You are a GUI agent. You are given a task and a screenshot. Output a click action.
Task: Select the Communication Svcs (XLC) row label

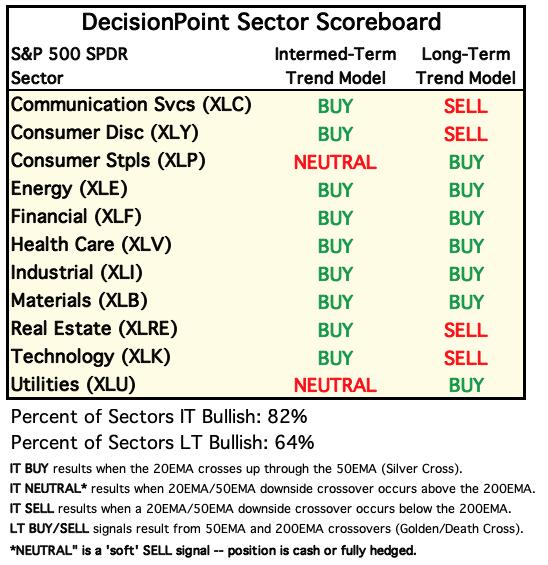pos(131,106)
